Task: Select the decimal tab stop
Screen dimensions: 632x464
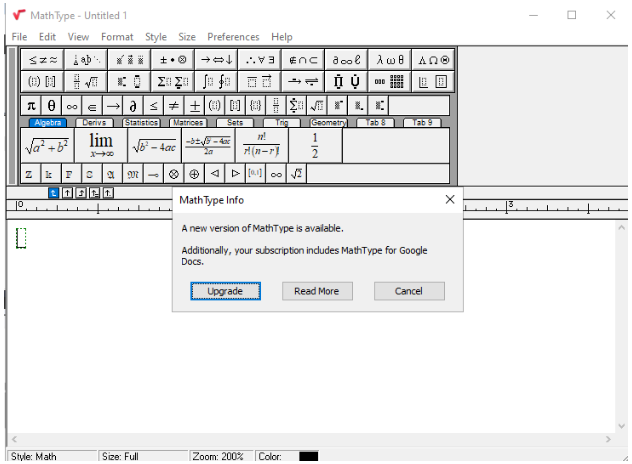Action: point(108,193)
